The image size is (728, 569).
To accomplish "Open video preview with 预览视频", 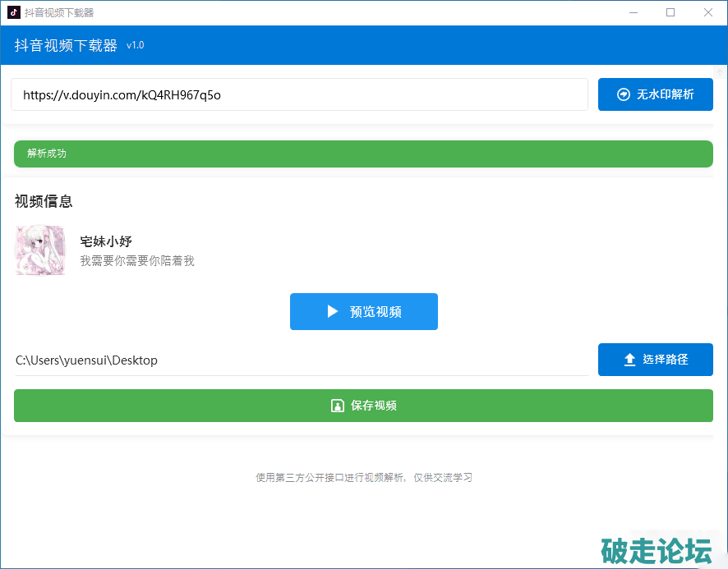I will [x=363, y=311].
